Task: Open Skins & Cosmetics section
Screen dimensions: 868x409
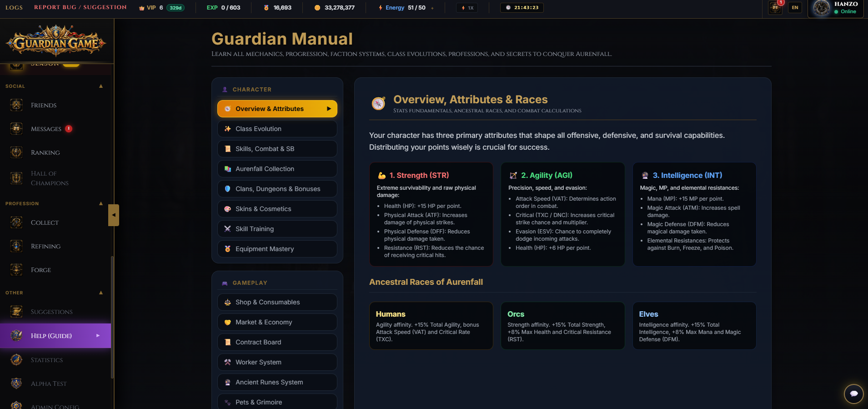Action: pyautogui.click(x=277, y=209)
